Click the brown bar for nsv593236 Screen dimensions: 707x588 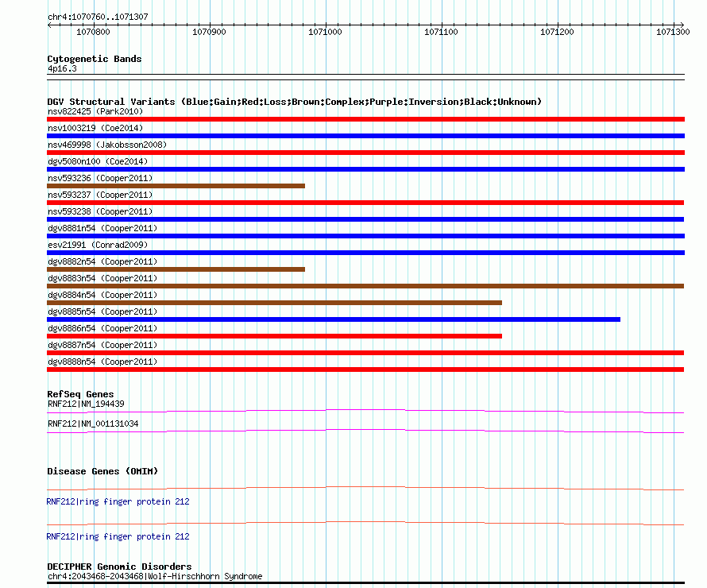[x=176, y=186]
